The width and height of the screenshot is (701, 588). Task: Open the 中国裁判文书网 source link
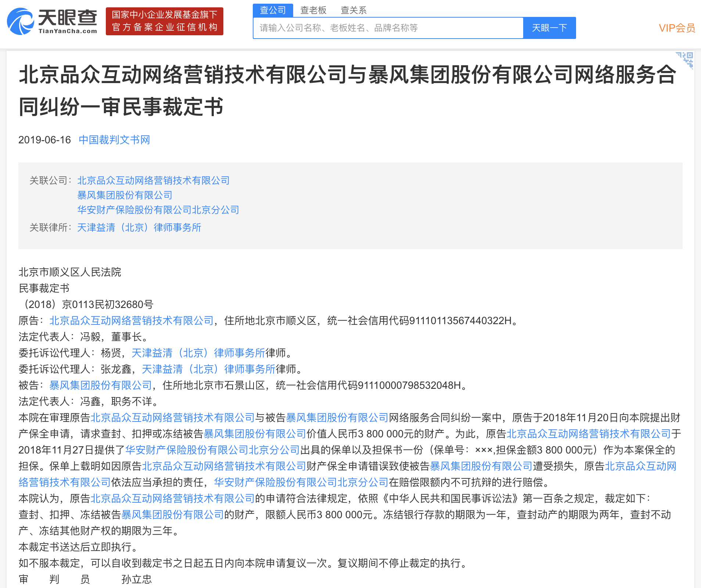point(114,140)
